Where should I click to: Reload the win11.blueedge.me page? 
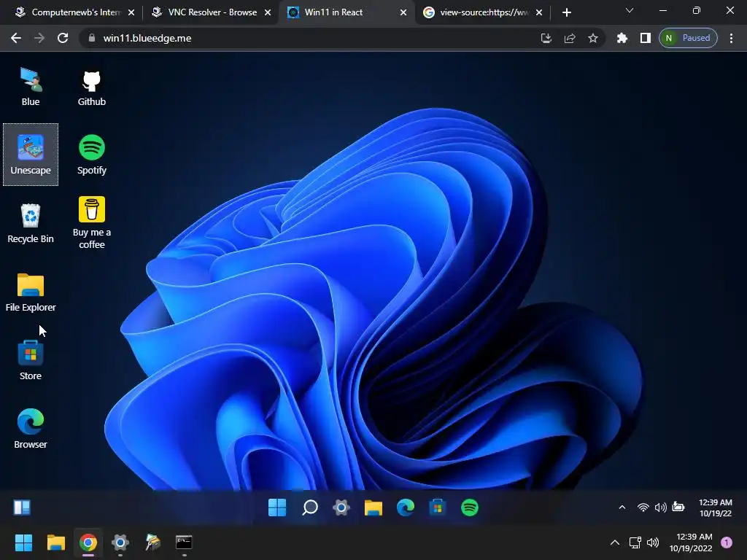(63, 38)
